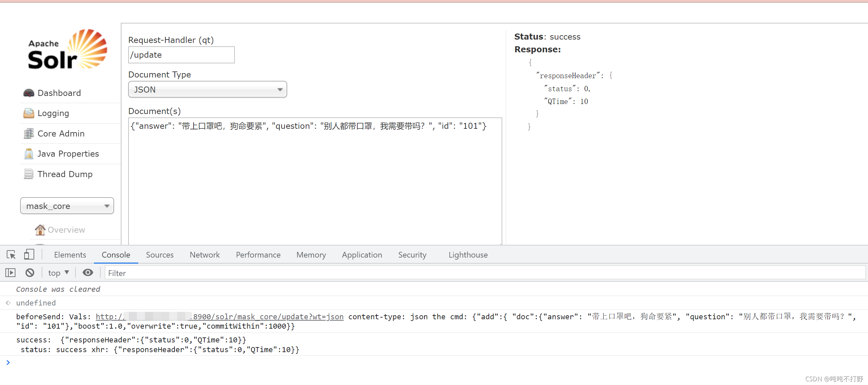Click the "status": 0 response line
This screenshot has width=868, height=385.
(567, 89)
